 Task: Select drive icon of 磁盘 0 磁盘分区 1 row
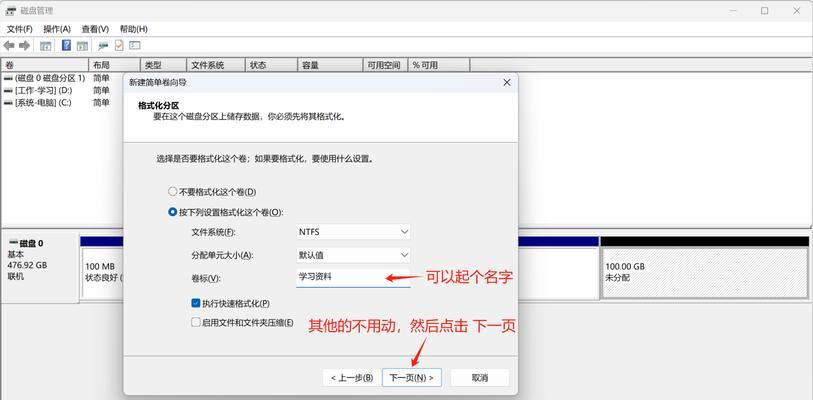8,78
